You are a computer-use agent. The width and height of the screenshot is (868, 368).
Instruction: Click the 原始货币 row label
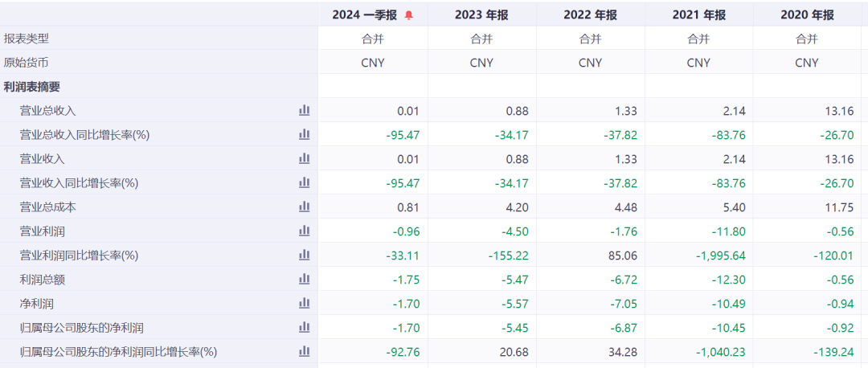[x=27, y=63]
